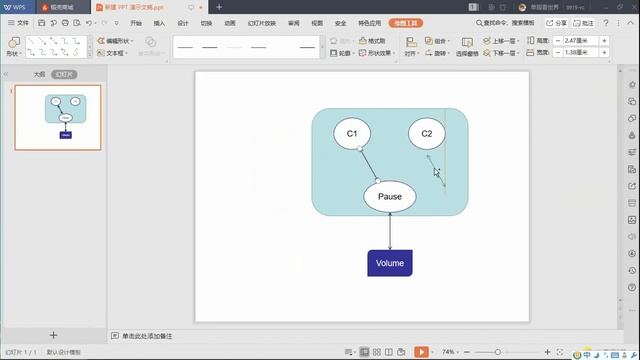The width and height of the screenshot is (640, 360).
Task: Open the 文件 file menu
Action: pyautogui.click(x=18, y=23)
